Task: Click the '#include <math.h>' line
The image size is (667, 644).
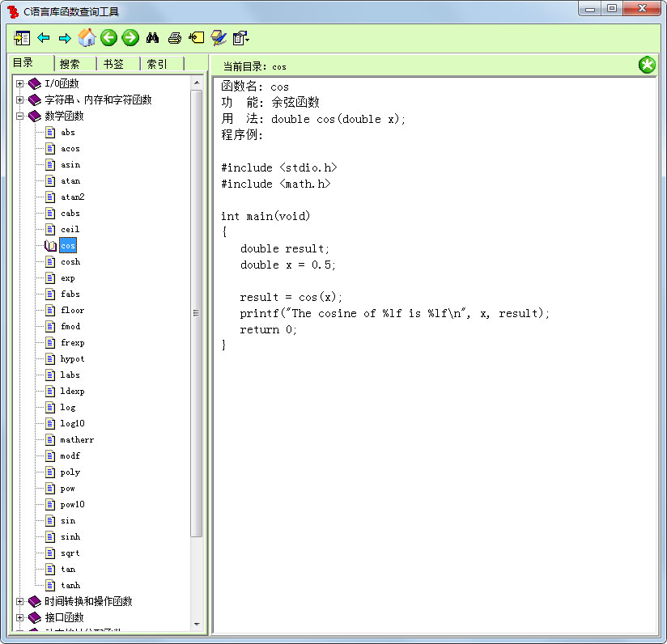Action: (276, 184)
